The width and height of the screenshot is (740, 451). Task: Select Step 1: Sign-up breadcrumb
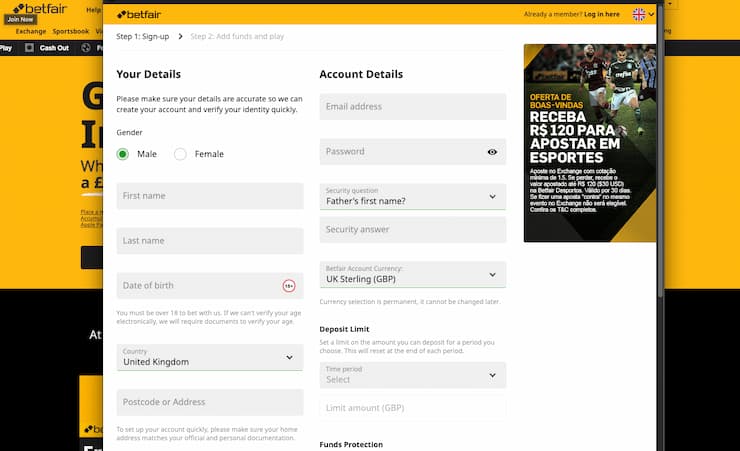pyautogui.click(x=143, y=36)
